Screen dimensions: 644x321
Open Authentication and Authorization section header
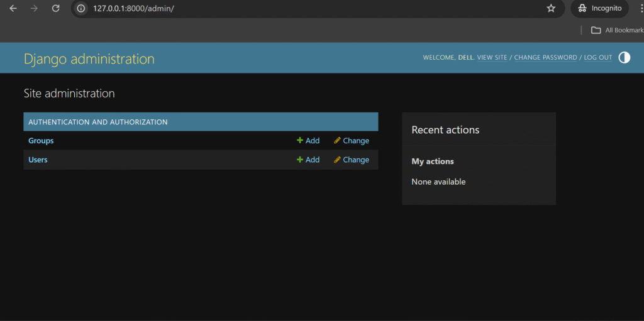point(97,122)
